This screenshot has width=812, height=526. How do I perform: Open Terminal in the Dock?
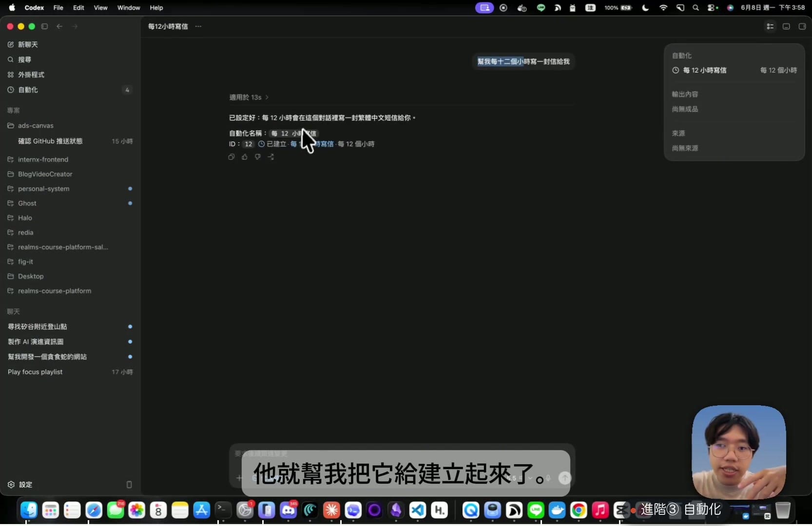click(x=223, y=510)
